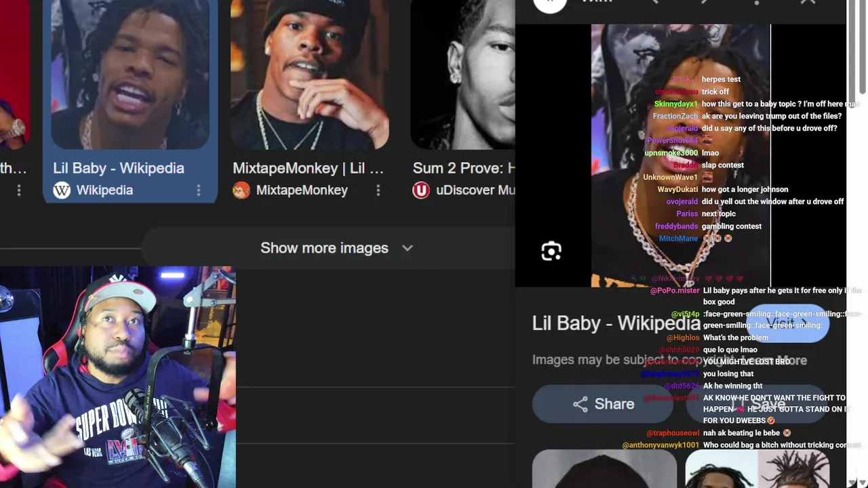868x488 pixels.
Task: Click the MixtapeMonkey site favicon
Action: tap(241, 190)
